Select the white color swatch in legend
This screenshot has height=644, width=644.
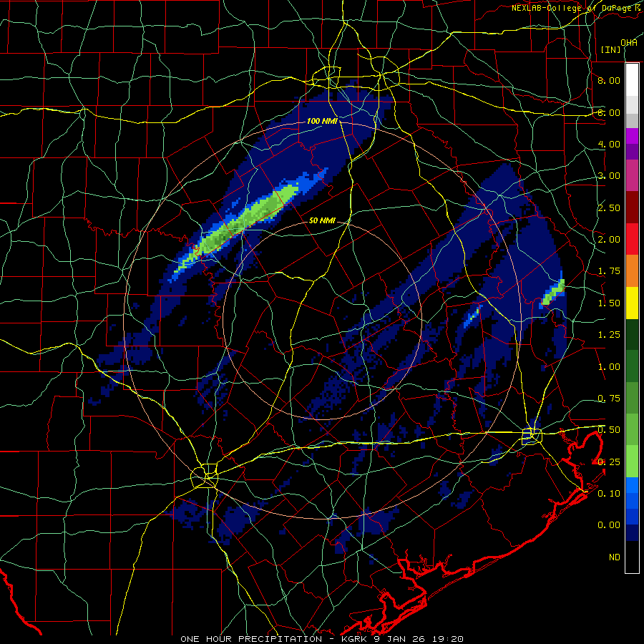click(632, 80)
